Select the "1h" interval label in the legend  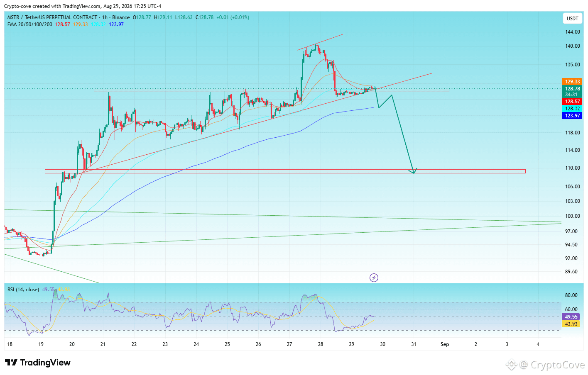pos(105,17)
